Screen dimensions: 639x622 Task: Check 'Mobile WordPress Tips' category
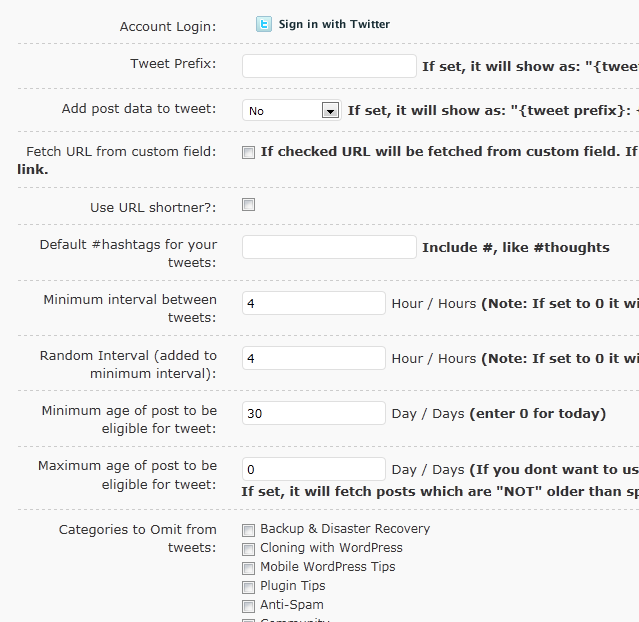pos(249,568)
